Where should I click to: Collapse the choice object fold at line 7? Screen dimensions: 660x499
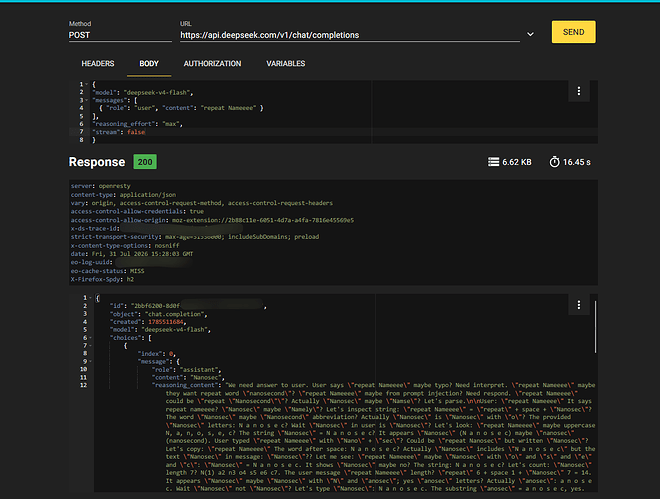click(x=90, y=345)
